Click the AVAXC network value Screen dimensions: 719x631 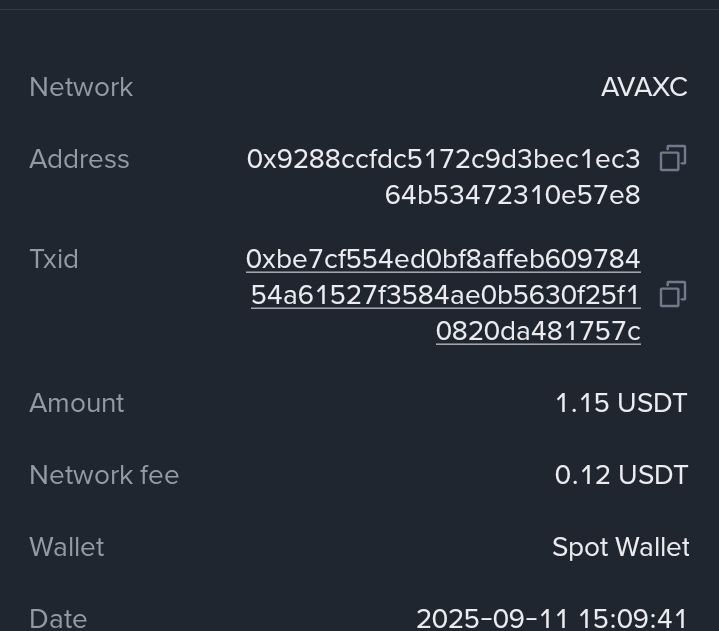(644, 87)
